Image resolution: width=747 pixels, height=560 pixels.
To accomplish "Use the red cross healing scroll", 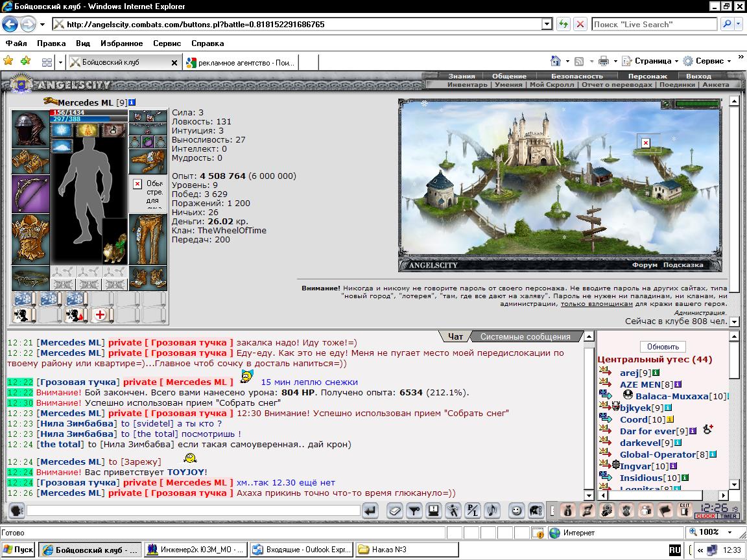I will pos(101,315).
